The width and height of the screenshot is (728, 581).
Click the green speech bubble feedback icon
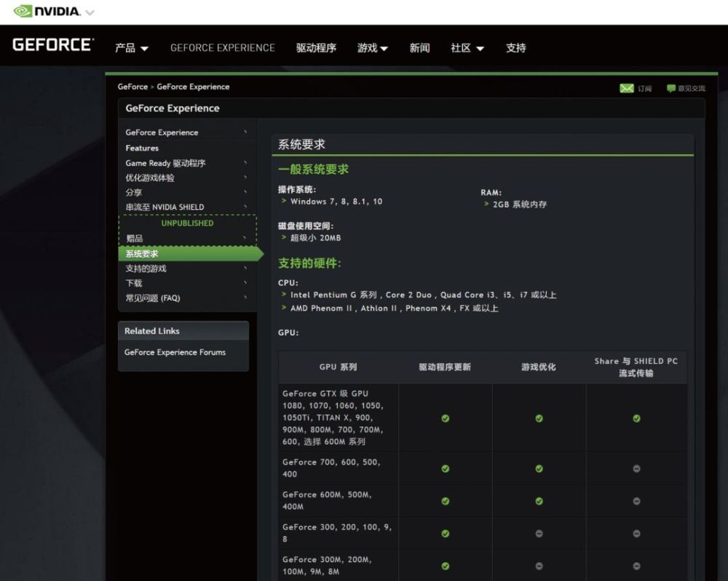(x=671, y=88)
